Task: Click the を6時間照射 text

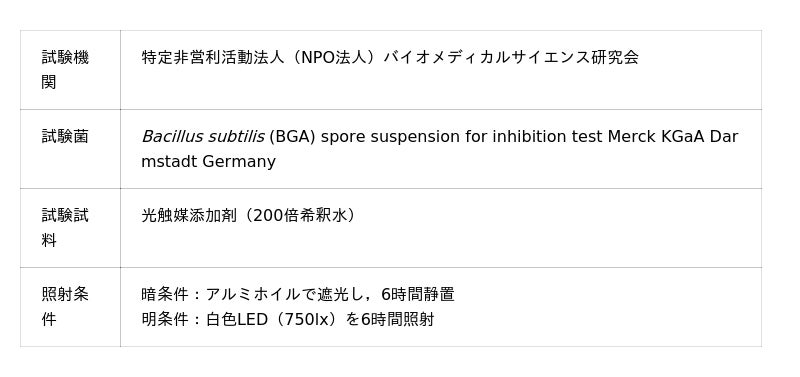Action: coord(390,320)
